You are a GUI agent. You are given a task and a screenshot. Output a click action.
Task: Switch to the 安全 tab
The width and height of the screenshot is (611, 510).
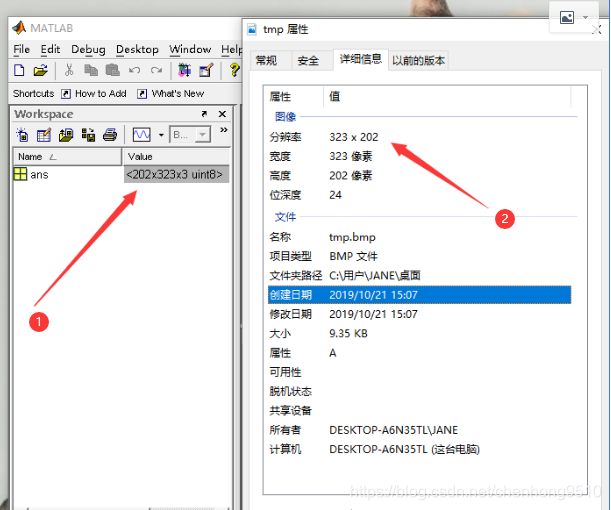pos(312,60)
